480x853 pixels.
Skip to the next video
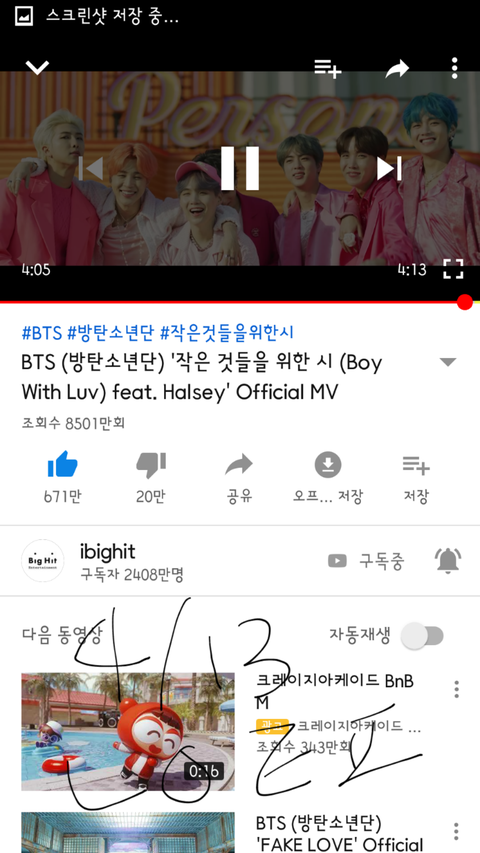pos(390,168)
